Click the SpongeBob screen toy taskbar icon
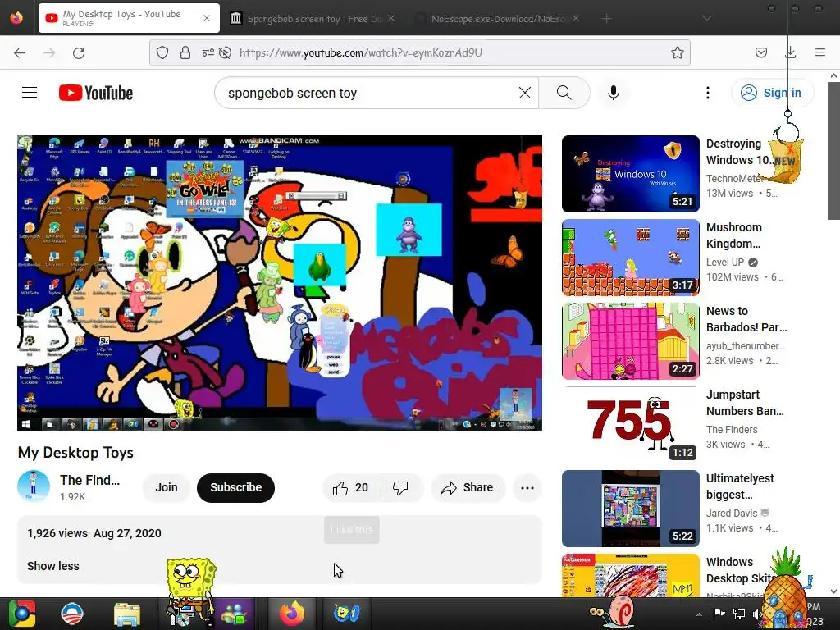The image size is (840, 630). [346, 614]
